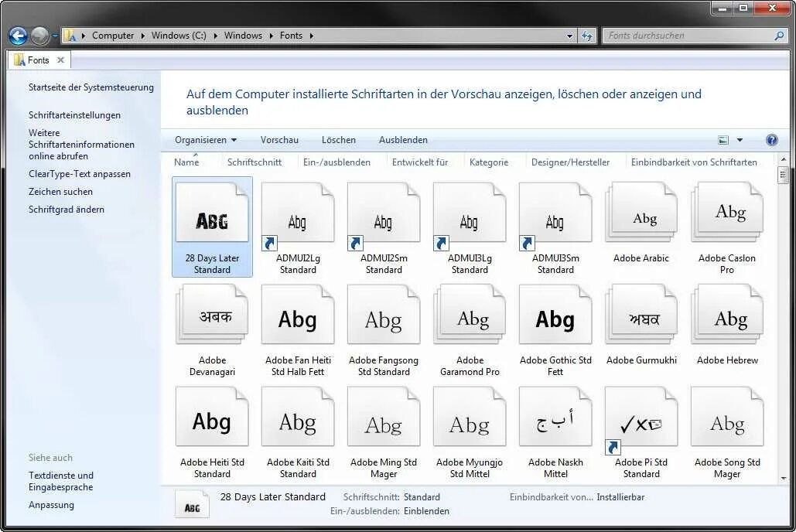Image resolution: width=796 pixels, height=532 pixels.
Task: Sort by Entwickelt für column header
Action: 420,162
